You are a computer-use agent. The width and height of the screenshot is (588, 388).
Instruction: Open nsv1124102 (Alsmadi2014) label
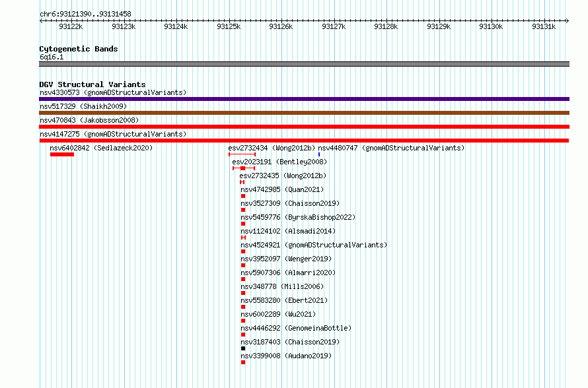[x=288, y=231]
